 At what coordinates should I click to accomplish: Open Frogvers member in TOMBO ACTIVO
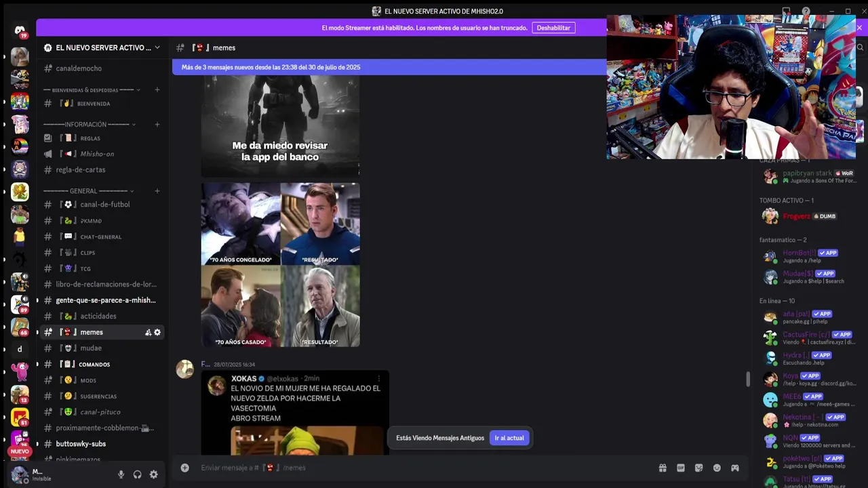click(810, 216)
